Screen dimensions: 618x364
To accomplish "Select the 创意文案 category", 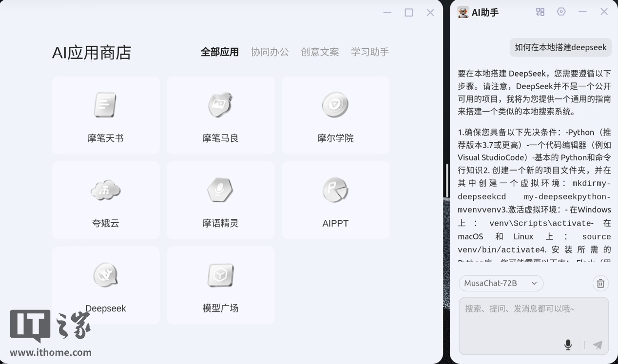I will 320,52.
